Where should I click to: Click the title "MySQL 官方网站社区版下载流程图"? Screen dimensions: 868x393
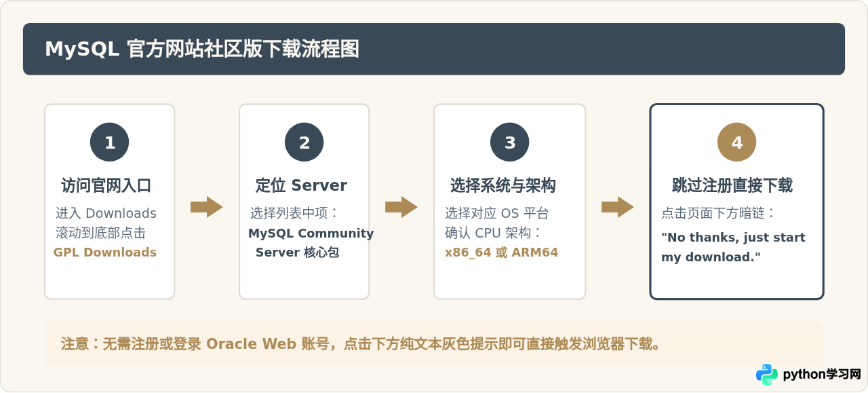coord(201,49)
